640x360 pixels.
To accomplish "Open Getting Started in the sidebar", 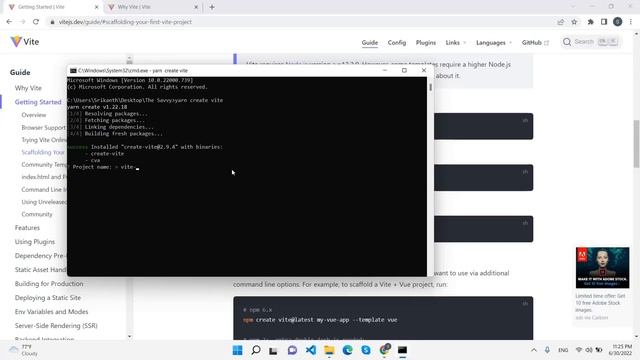I will pyautogui.click(x=38, y=102).
